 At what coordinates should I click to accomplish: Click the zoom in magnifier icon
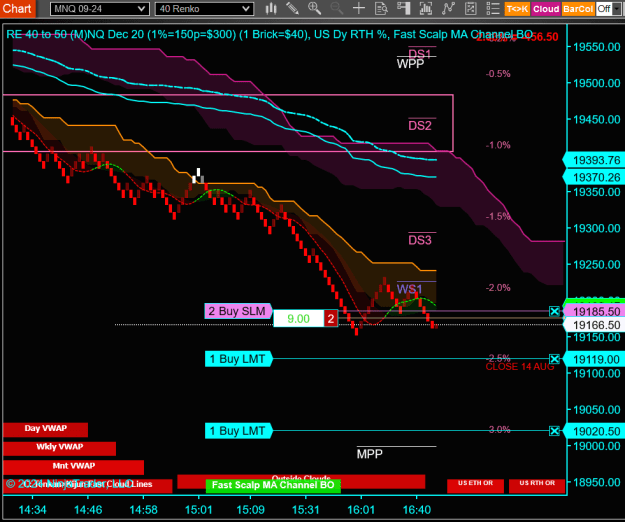[x=314, y=8]
